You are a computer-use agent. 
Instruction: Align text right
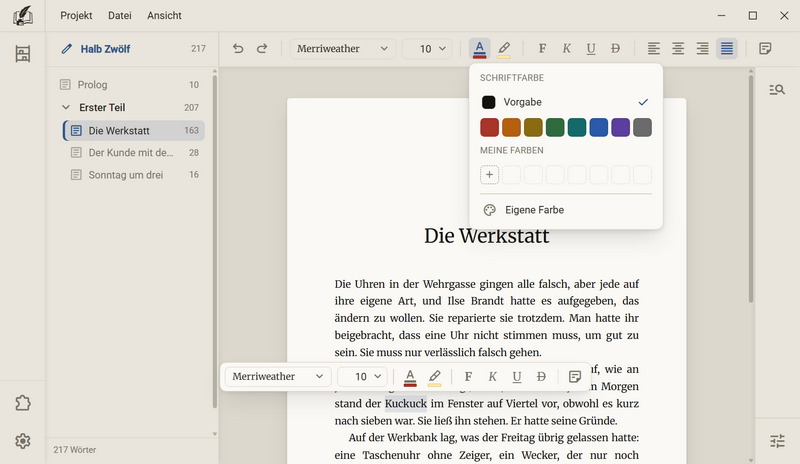(703, 48)
